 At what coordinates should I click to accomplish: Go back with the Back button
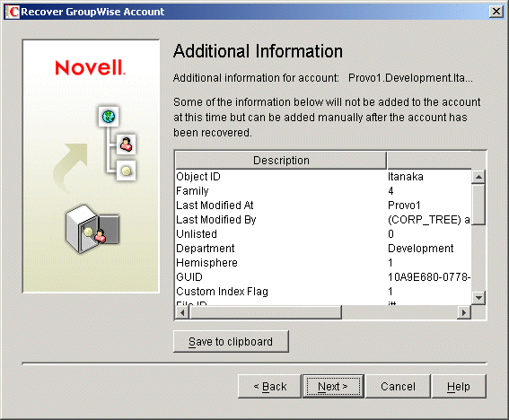click(x=269, y=386)
